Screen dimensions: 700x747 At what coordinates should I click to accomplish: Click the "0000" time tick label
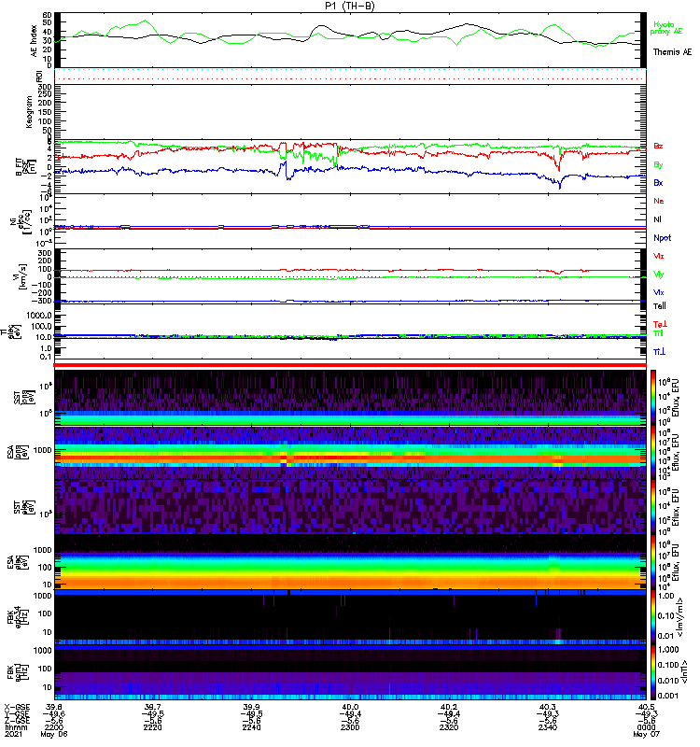click(646, 727)
